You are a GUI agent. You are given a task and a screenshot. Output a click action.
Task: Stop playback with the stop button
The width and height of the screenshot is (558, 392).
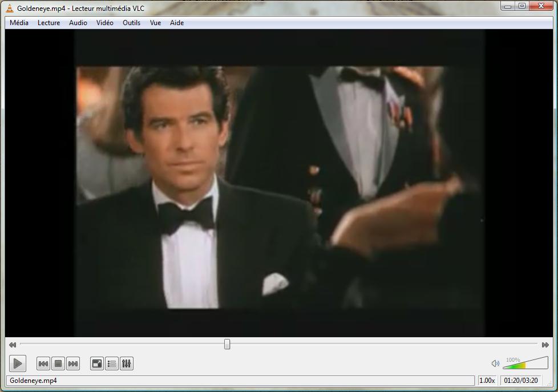(58, 364)
